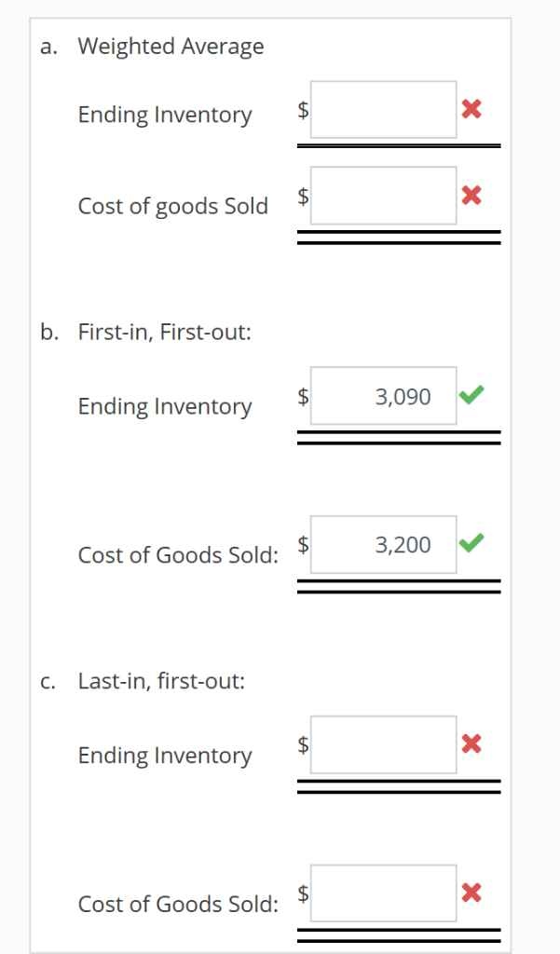560x954 pixels.
Task: Click the green checkmark beside FIFO Ending Inventory
Action: (x=471, y=395)
